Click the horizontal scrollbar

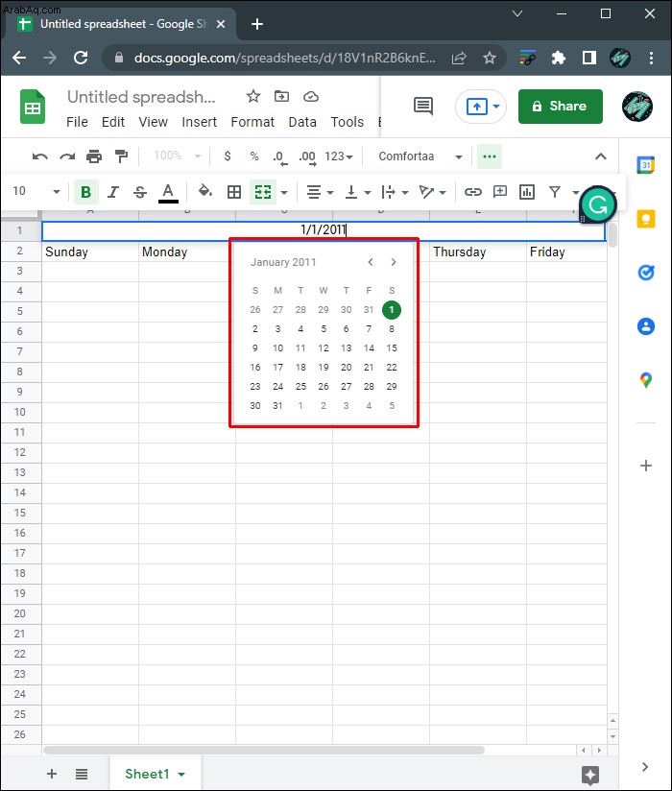[x=264, y=750]
